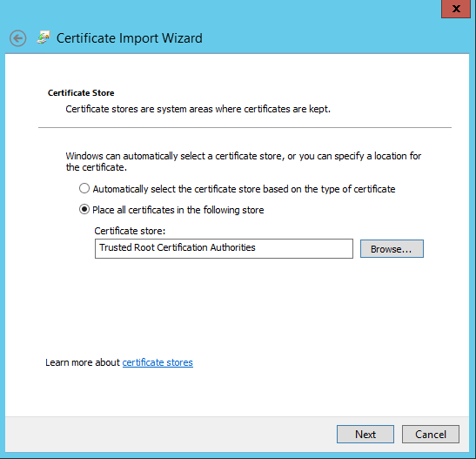Cancel the certificate import
Image resolution: width=476 pixels, height=459 pixels.
(431, 434)
